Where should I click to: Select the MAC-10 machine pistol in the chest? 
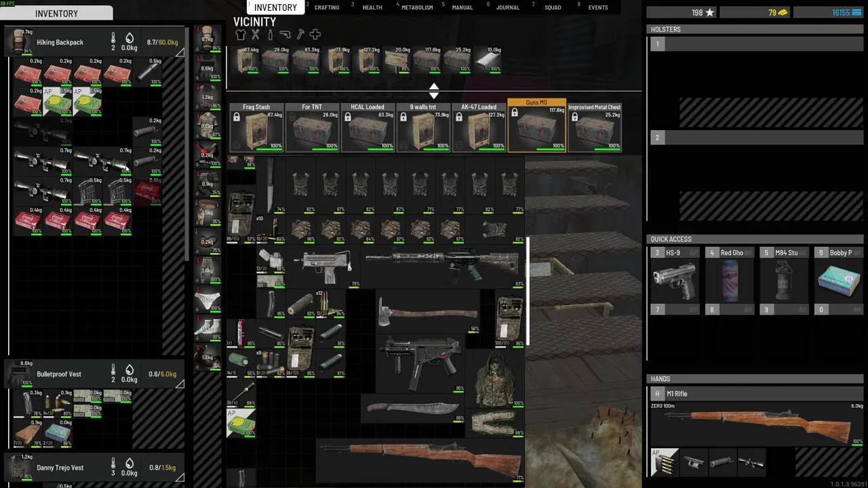[x=324, y=268]
